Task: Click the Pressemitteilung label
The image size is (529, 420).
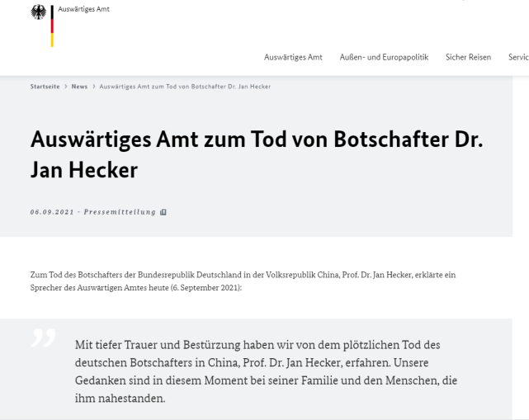Action: (x=120, y=212)
